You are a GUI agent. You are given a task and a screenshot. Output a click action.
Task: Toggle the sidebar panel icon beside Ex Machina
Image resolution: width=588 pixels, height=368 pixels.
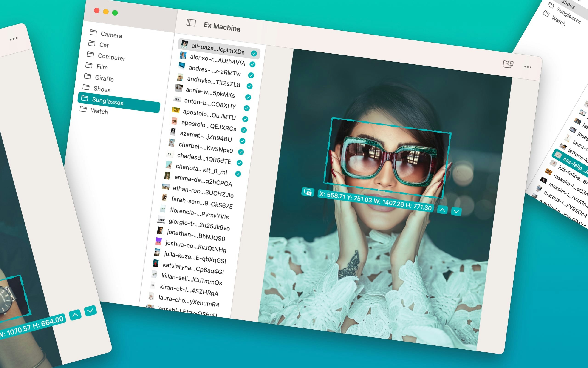coord(191,23)
